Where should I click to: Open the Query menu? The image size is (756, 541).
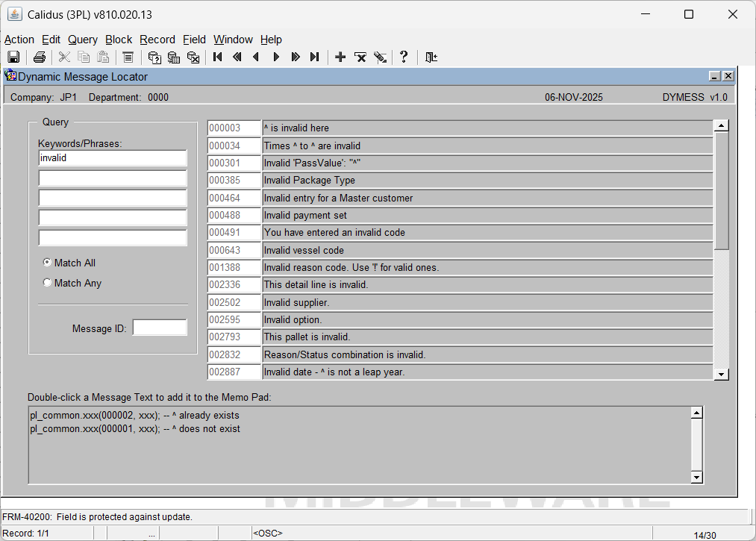(82, 40)
